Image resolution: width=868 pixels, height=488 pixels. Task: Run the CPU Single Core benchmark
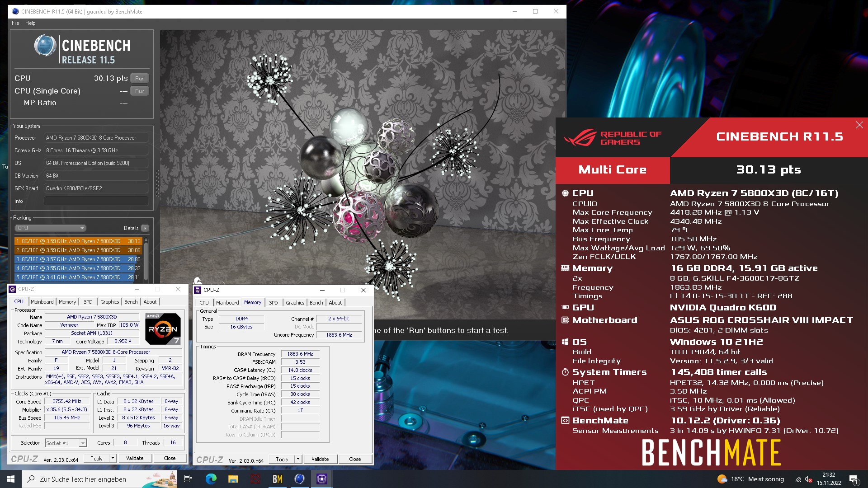[140, 91]
